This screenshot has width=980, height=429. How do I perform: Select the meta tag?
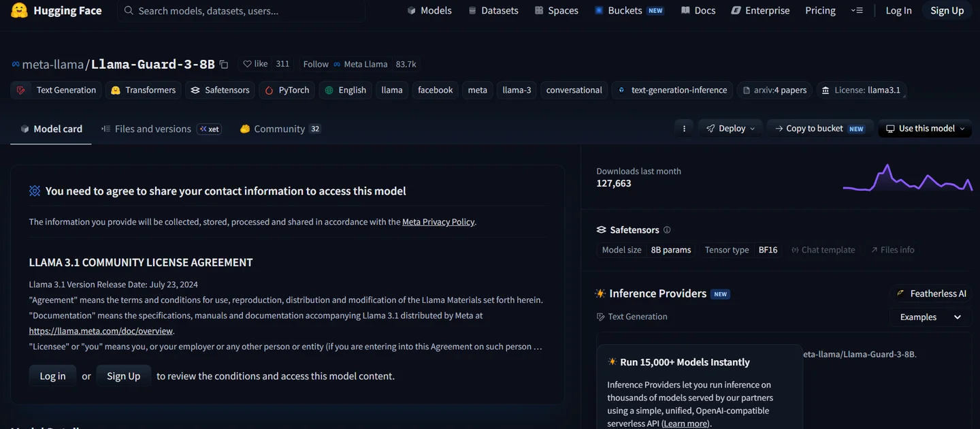pos(478,90)
